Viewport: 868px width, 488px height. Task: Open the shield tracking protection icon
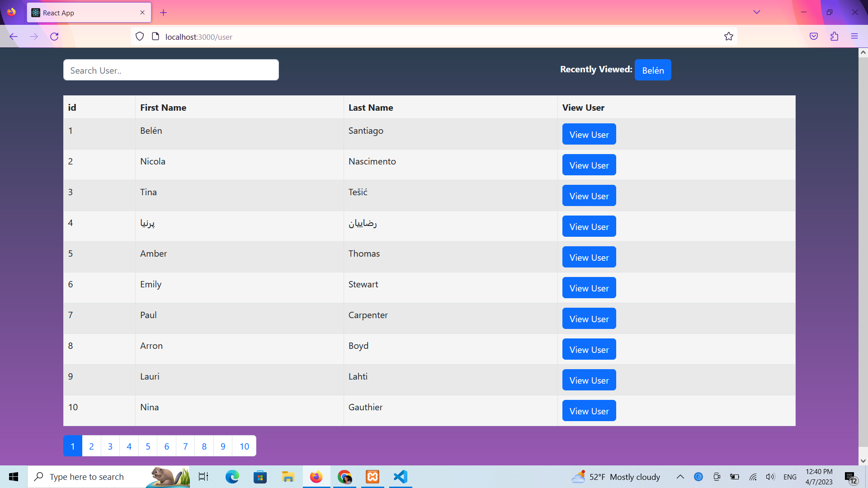click(140, 37)
